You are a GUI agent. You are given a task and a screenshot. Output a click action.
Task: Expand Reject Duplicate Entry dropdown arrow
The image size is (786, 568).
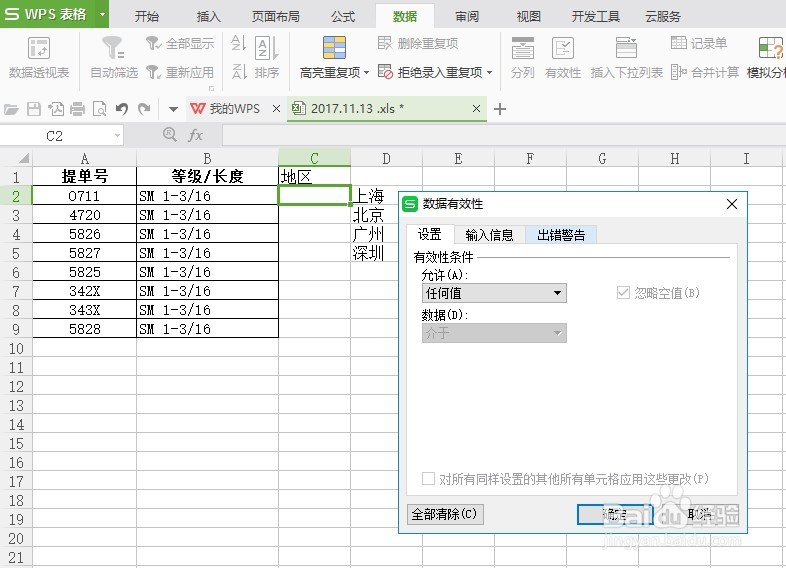pyautogui.click(x=489, y=73)
